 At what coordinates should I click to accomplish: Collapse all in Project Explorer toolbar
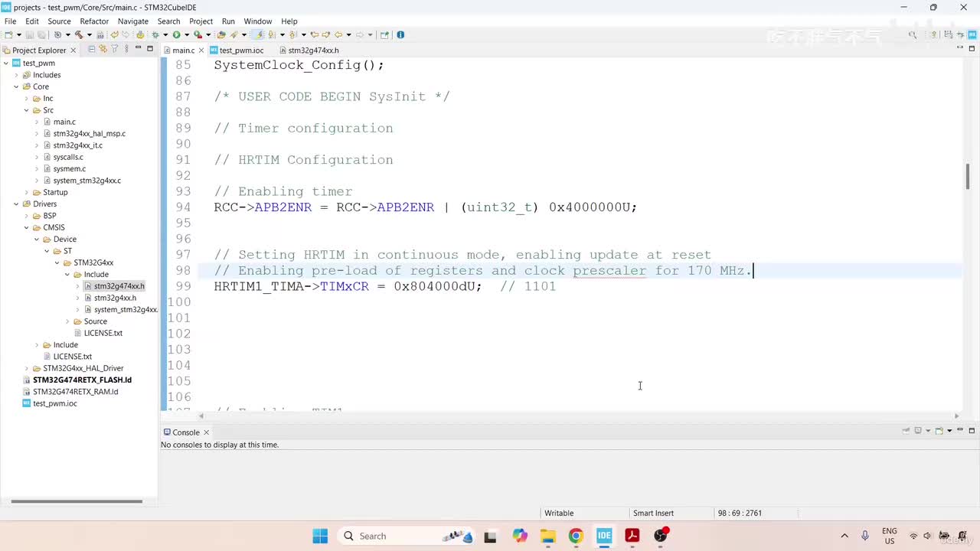click(x=92, y=49)
